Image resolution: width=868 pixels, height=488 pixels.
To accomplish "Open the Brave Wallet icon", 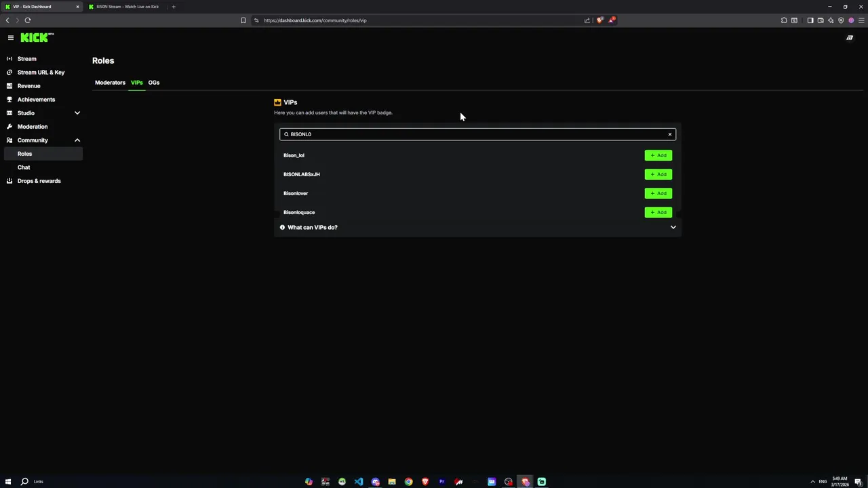I will [821, 20].
